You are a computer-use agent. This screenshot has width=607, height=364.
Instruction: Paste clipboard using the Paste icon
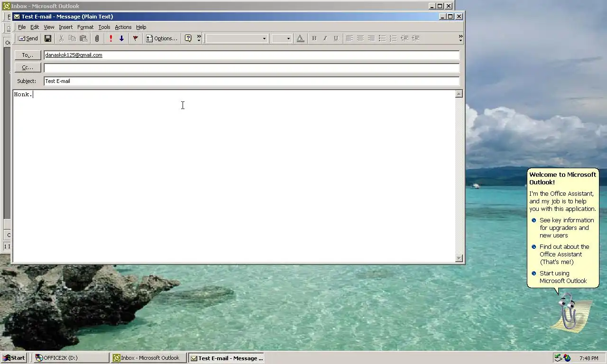pos(83,38)
